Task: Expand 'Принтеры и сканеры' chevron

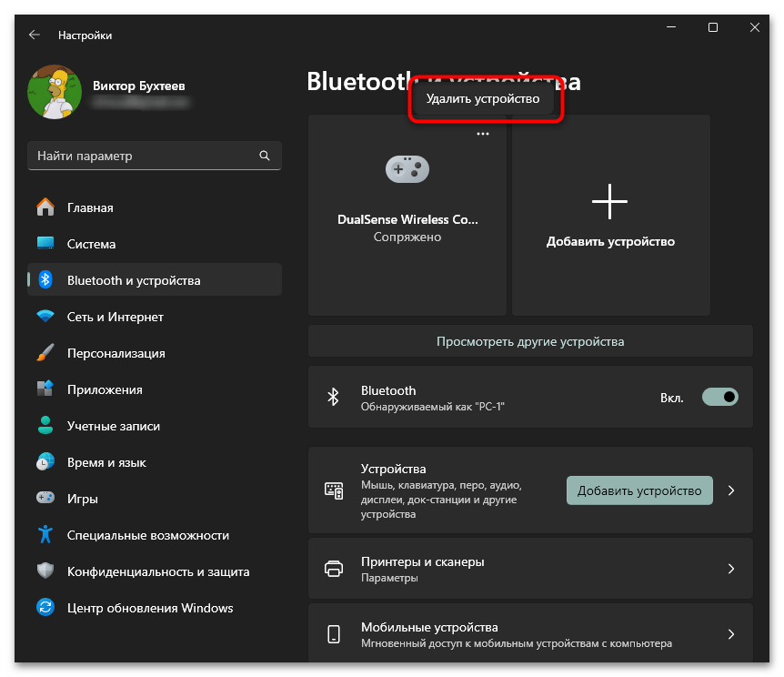Action: (x=731, y=569)
